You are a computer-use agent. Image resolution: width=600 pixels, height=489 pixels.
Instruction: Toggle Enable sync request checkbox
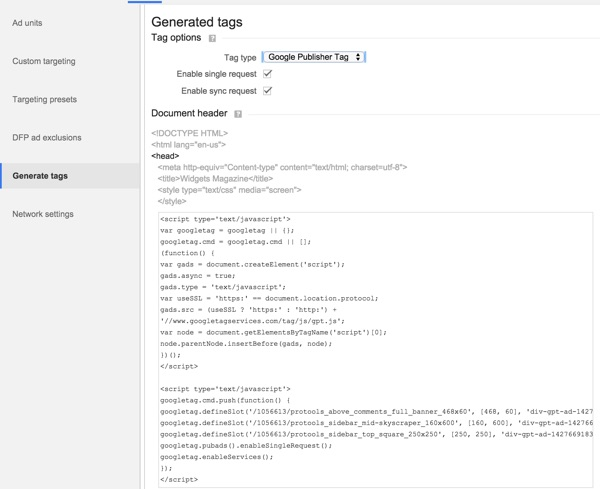[x=267, y=91]
